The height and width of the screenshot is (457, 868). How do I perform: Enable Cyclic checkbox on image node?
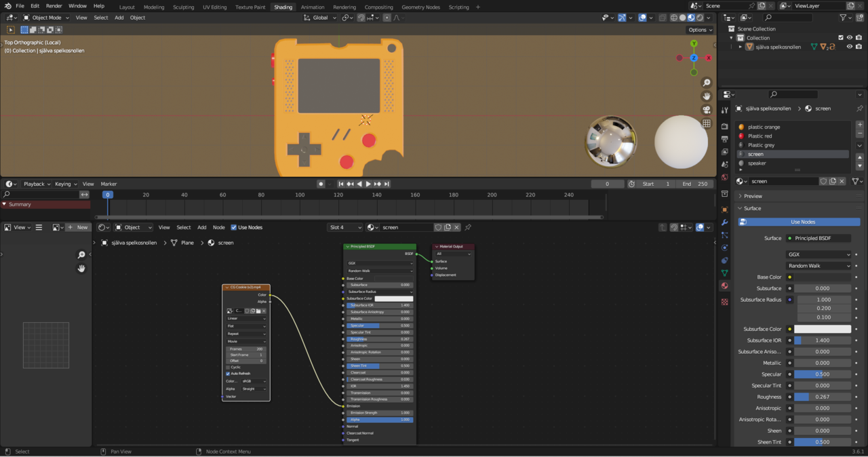(228, 367)
